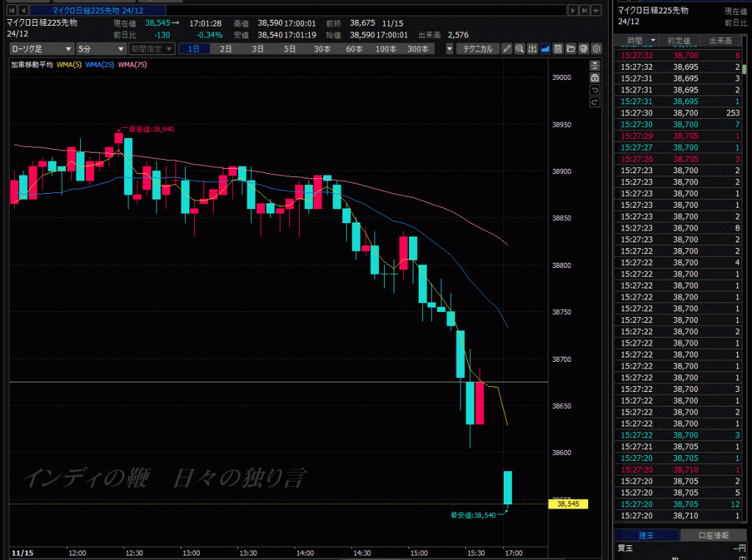The height and width of the screenshot is (560, 752).
Task: Select the 建玉 tab
Action: (x=647, y=535)
